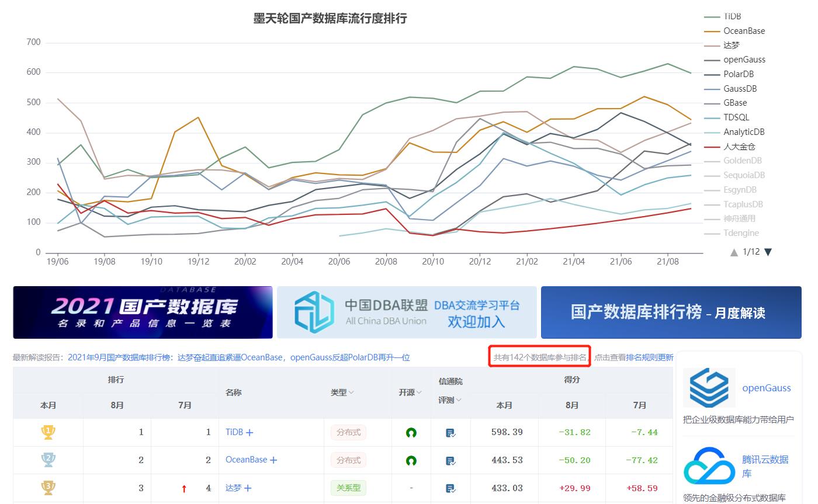Open the 国产数据库排行榜 月度解读 banner
The image size is (818, 504).
671,312
